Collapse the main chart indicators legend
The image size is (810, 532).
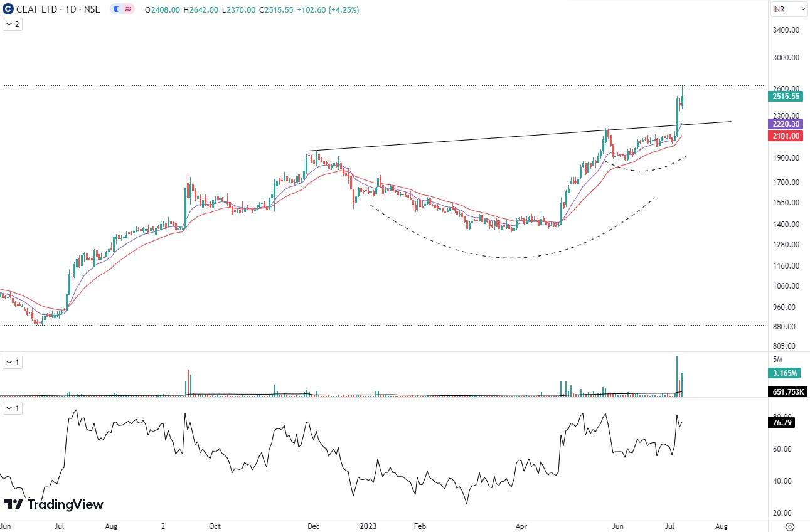tap(13, 24)
